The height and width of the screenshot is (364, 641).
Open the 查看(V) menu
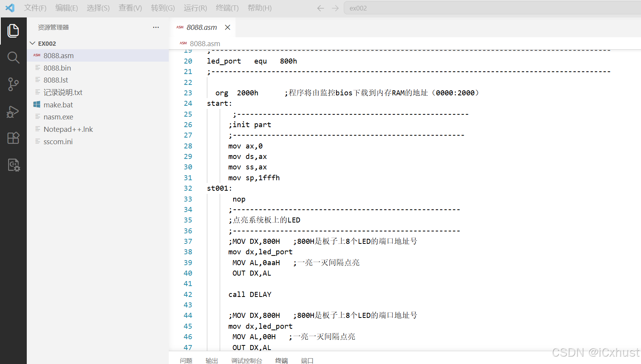point(130,8)
